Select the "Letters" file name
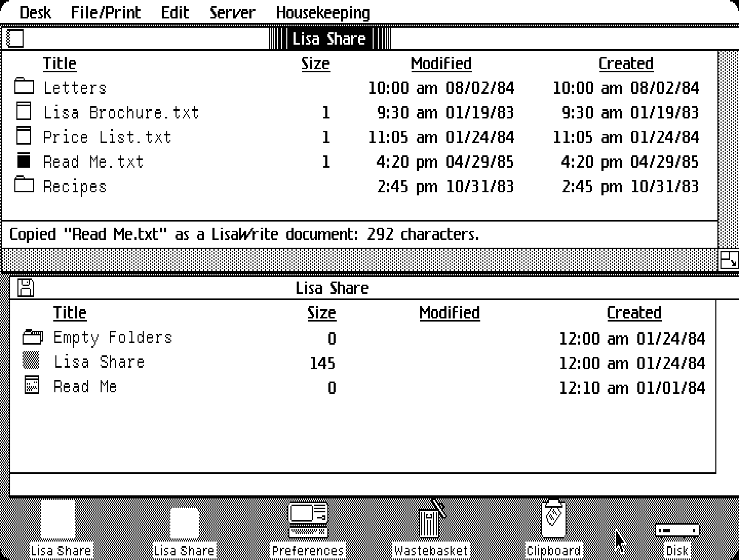 75,88
